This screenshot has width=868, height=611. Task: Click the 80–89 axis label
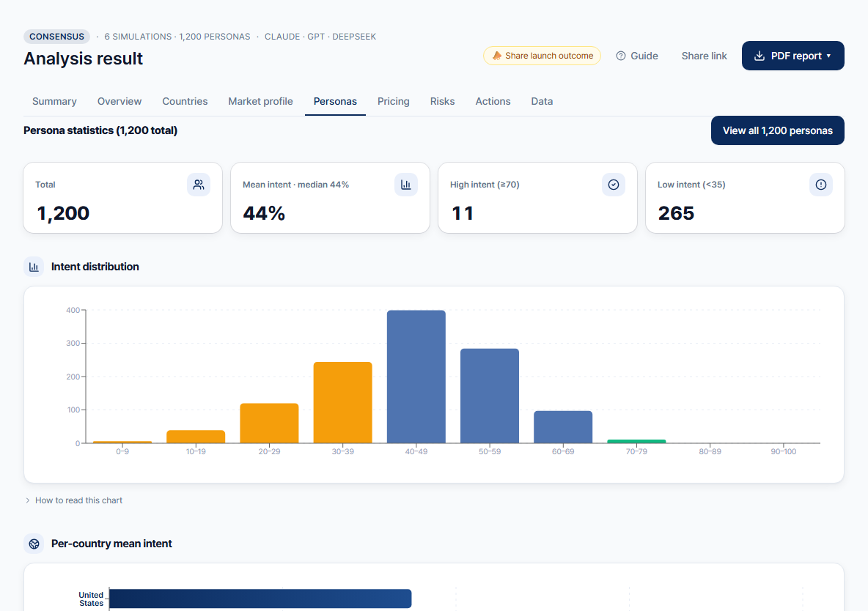tap(710, 451)
